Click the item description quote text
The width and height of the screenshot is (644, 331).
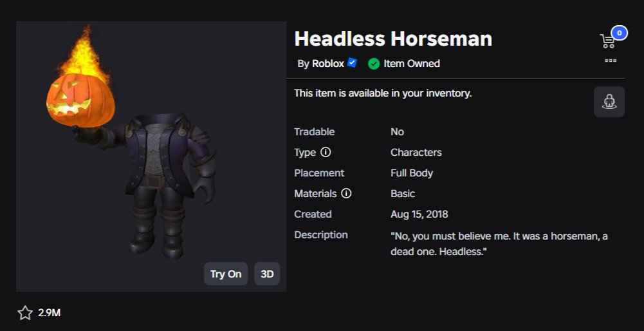(499, 244)
